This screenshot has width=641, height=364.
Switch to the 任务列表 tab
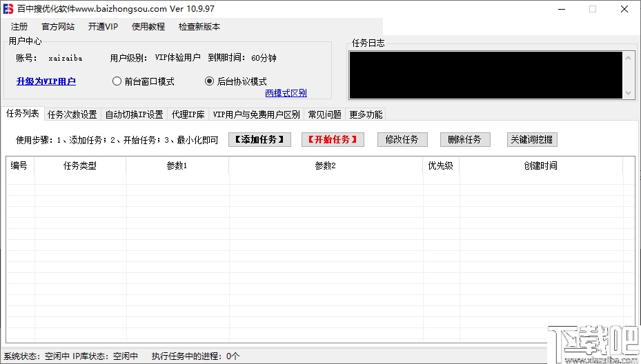[x=23, y=114]
